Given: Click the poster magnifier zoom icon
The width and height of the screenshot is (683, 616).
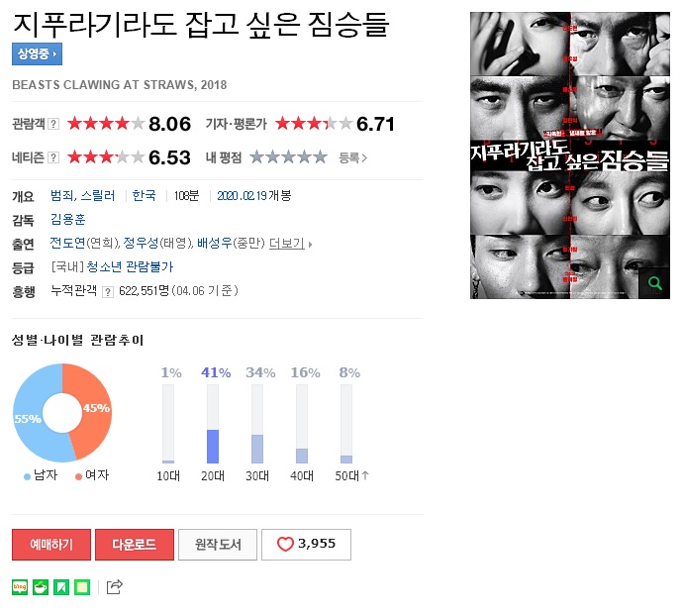Looking at the screenshot, I should click(654, 283).
